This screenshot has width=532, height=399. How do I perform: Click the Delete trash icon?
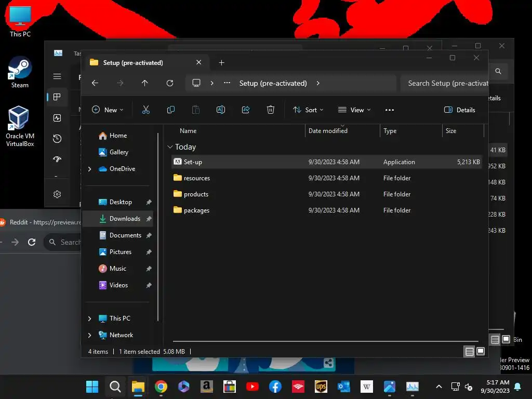[x=270, y=110]
